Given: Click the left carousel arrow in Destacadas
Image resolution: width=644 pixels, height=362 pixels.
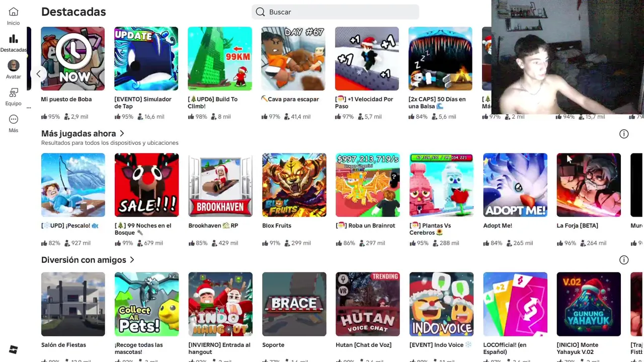Looking at the screenshot, I should 38,74.
